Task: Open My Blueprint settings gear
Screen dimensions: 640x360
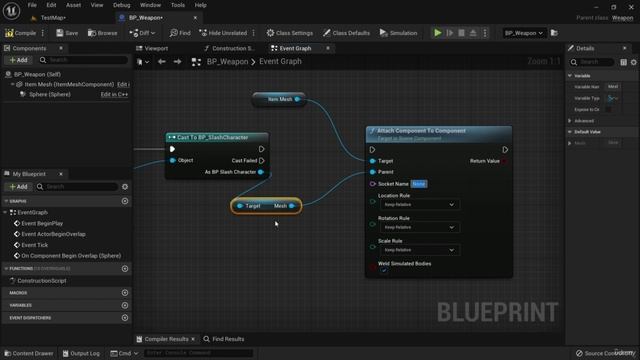Action: 125,187
